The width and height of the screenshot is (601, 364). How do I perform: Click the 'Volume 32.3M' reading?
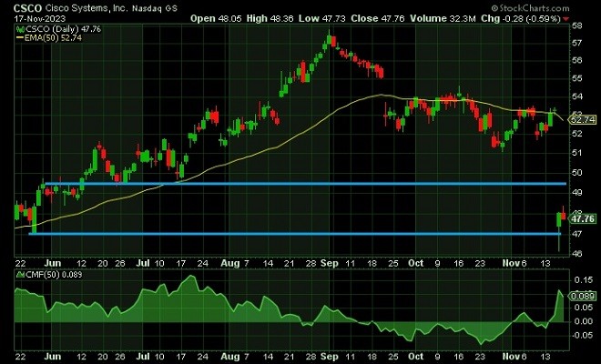pos(443,18)
